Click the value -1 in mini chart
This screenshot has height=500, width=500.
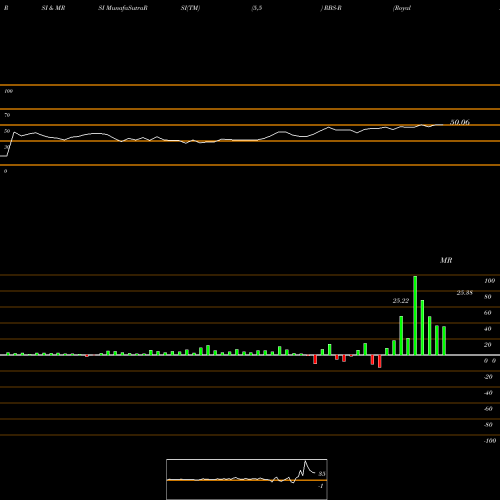click(x=321, y=486)
